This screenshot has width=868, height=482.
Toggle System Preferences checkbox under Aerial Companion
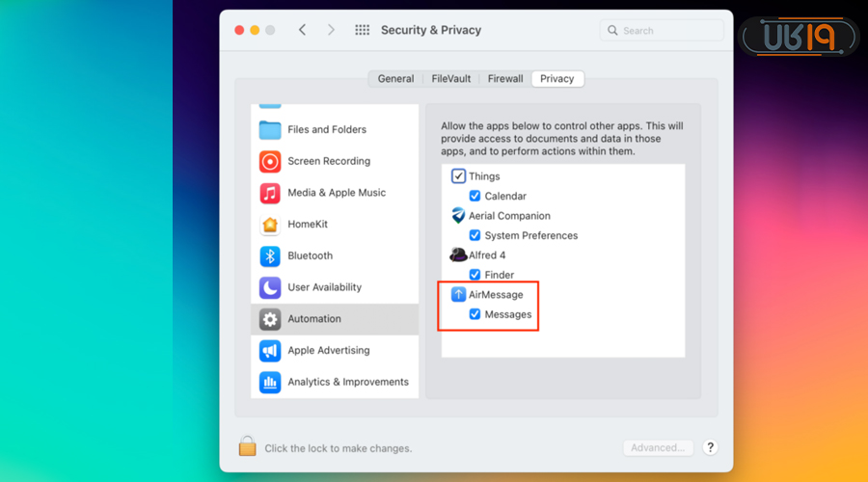(475, 235)
